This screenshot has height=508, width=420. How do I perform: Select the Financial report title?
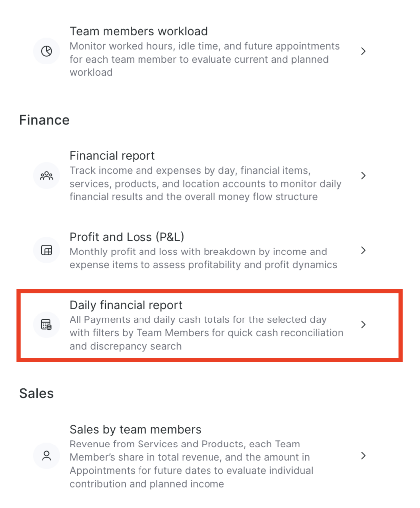click(112, 156)
